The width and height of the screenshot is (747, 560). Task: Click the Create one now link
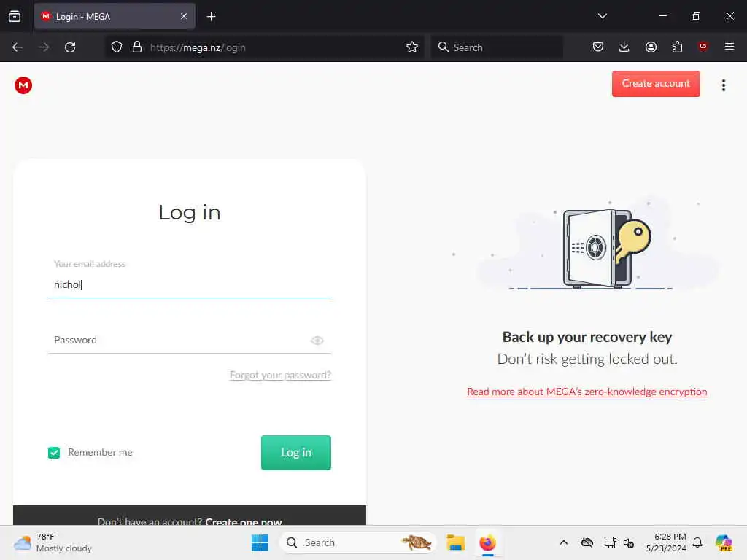pyautogui.click(x=243, y=521)
